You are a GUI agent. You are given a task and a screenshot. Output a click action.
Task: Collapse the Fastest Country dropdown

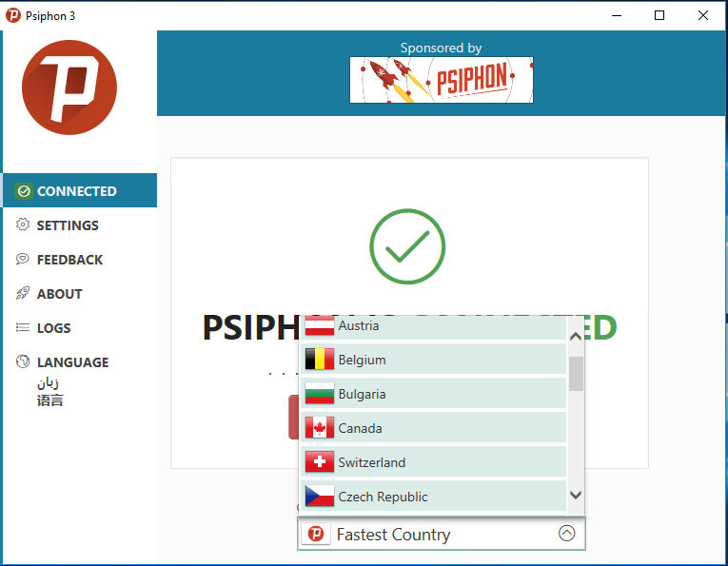coord(441,534)
